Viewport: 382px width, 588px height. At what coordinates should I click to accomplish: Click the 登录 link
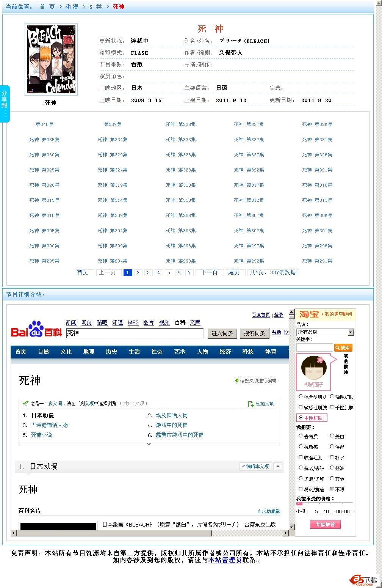[279, 315]
